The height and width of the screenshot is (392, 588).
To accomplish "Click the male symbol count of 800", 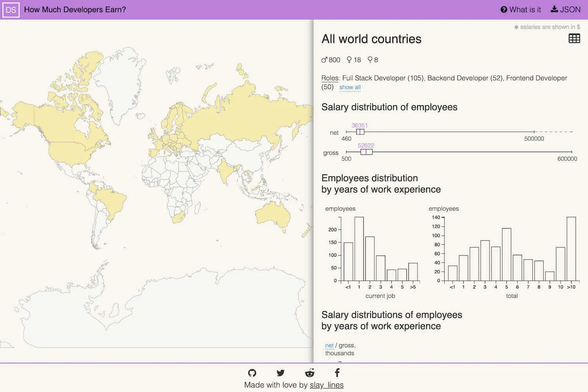I will point(331,60).
